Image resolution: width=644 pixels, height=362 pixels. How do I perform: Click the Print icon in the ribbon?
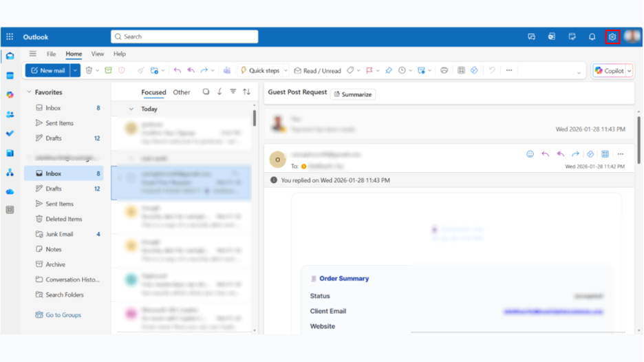(x=444, y=70)
